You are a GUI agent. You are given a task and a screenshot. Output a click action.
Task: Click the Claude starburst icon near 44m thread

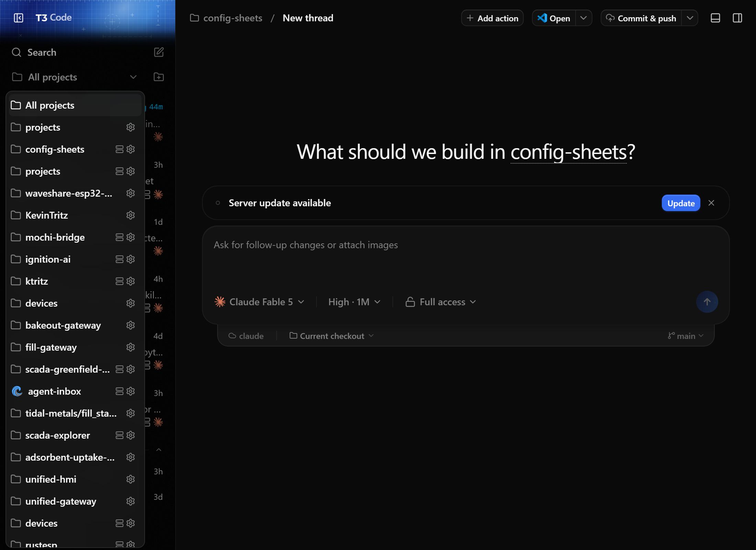tap(158, 137)
